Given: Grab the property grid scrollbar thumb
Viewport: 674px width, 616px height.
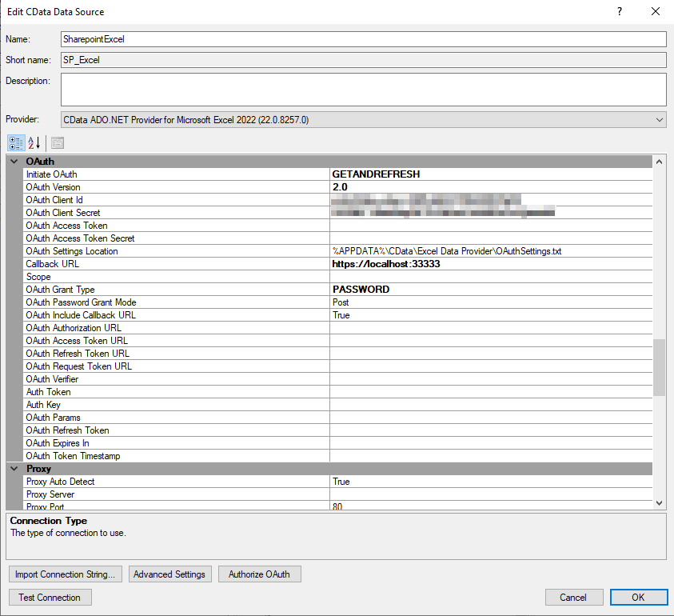Looking at the screenshot, I should [x=659, y=367].
